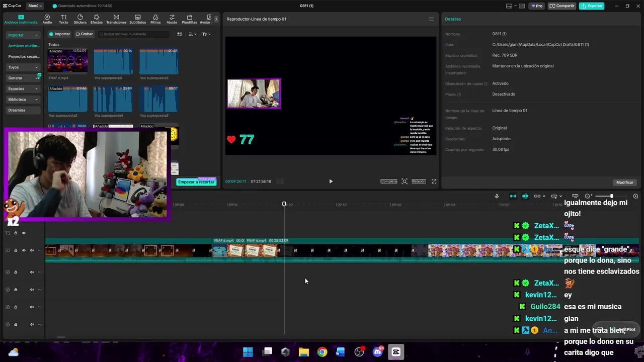Click the timeline voice-over microphone icon
The width and height of the screenshot is (644, 362).
click(497, 196)
